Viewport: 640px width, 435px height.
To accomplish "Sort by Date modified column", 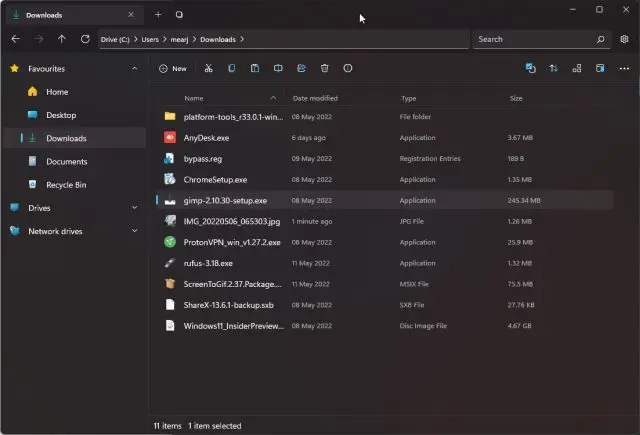I will point(315,98).
